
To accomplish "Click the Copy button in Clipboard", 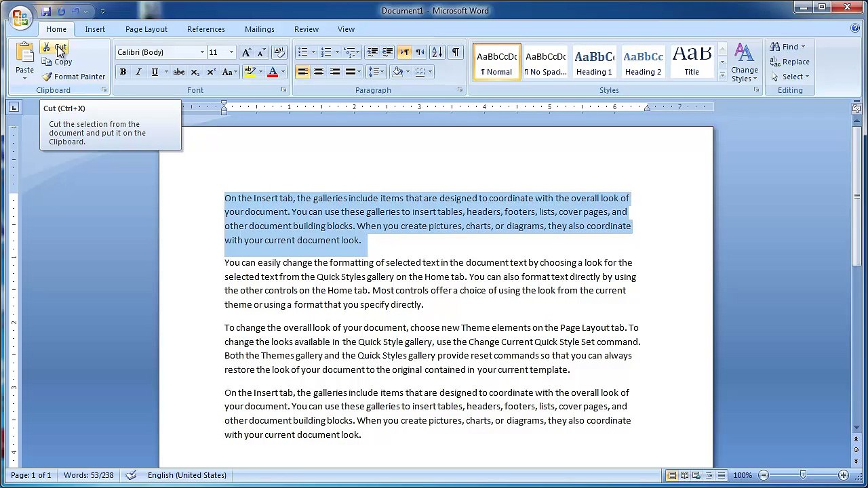I will click(57, 62).
